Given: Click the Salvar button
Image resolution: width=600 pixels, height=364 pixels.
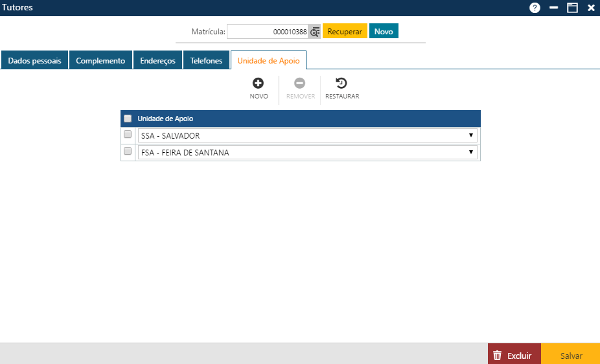Looking at the screenshot, I should click(x=571, y=356).
